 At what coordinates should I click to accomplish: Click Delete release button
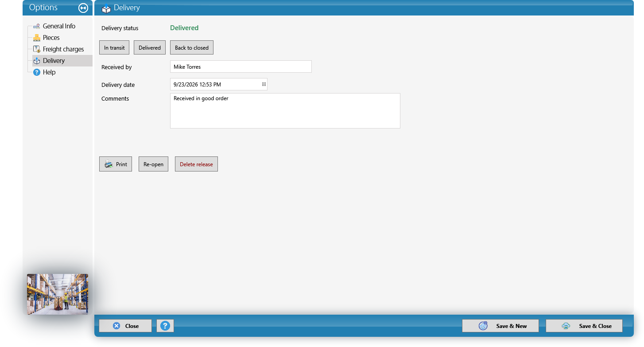[x=196, y=164]
